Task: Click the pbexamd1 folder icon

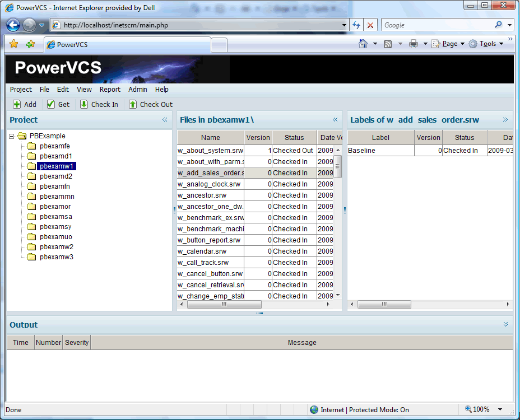Action: (31, 156)
